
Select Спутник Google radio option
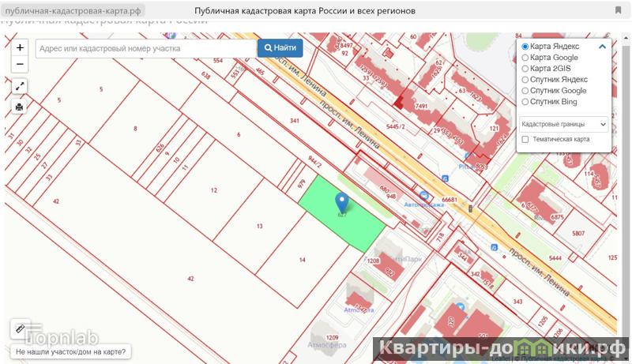click(x=525, y=91)
